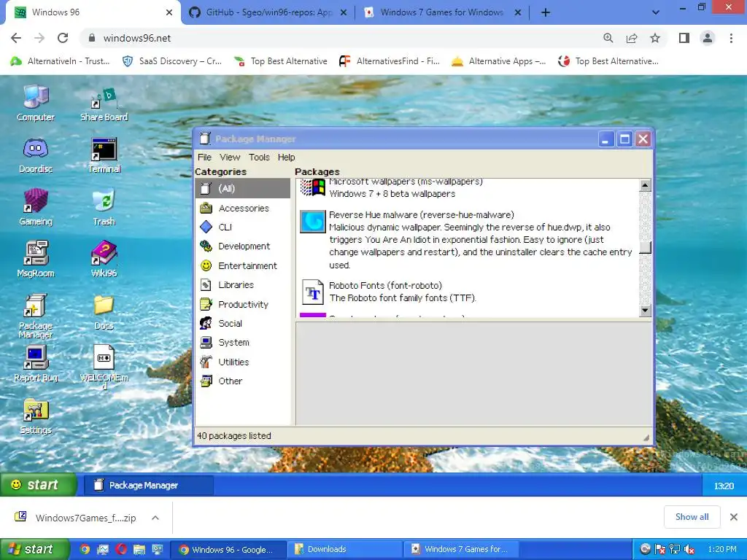This screenshot has width=747, height=560.
Task: Open the Package Manager desktop icon
Action: point(36,316)
